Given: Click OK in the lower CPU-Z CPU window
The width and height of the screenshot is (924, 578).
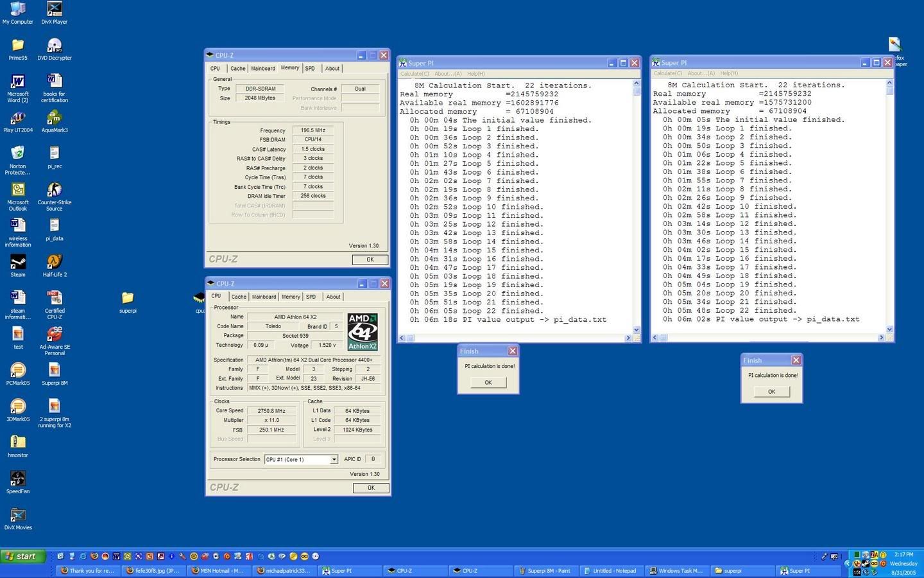Looking at the screenshot, I should [371, 488].
